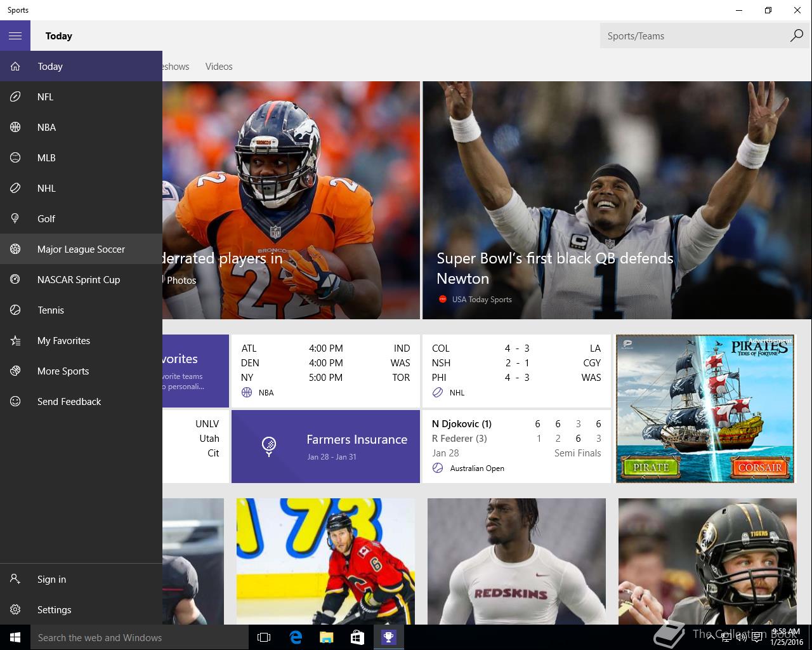
Task: Click the NASCAR Sprint Cup gauge icon
Action: pos(15,279)
